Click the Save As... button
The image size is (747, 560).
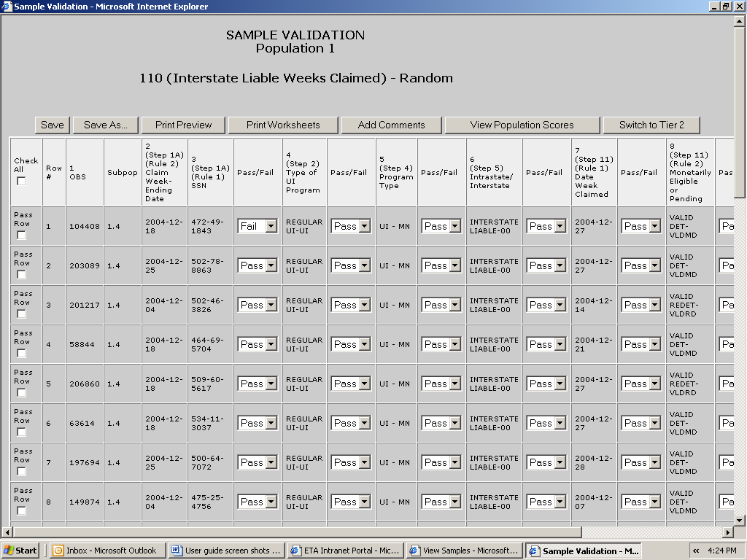tap(105, 125)
